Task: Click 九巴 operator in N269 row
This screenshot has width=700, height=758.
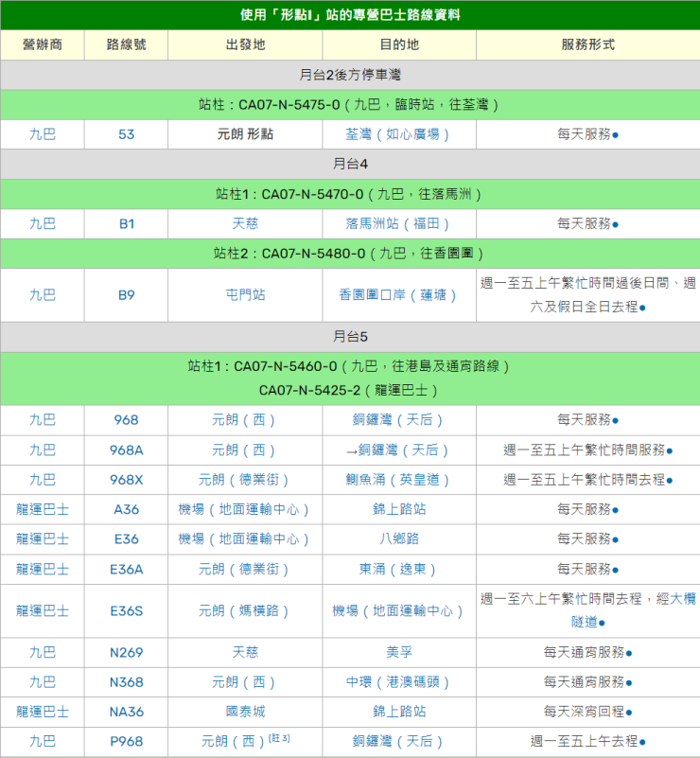Action: click(x=43, y=652)
